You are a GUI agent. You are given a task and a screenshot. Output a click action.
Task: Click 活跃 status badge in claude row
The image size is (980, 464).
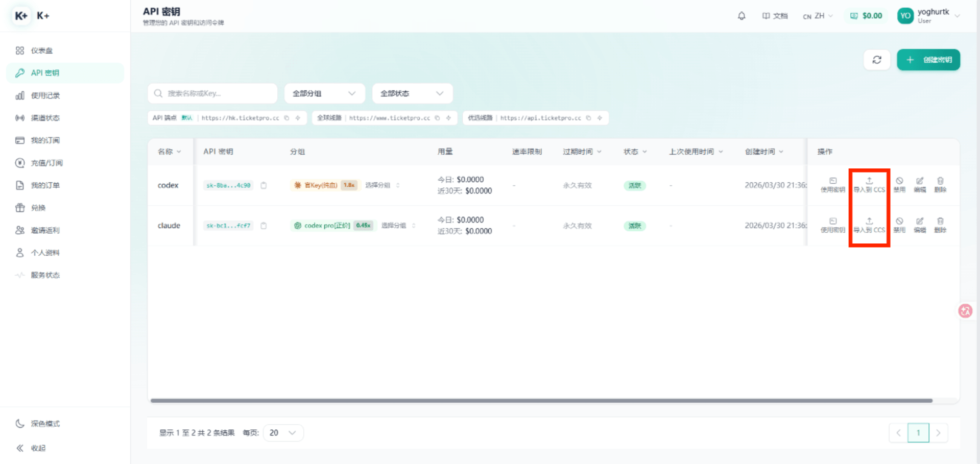(x=635, y=226)
